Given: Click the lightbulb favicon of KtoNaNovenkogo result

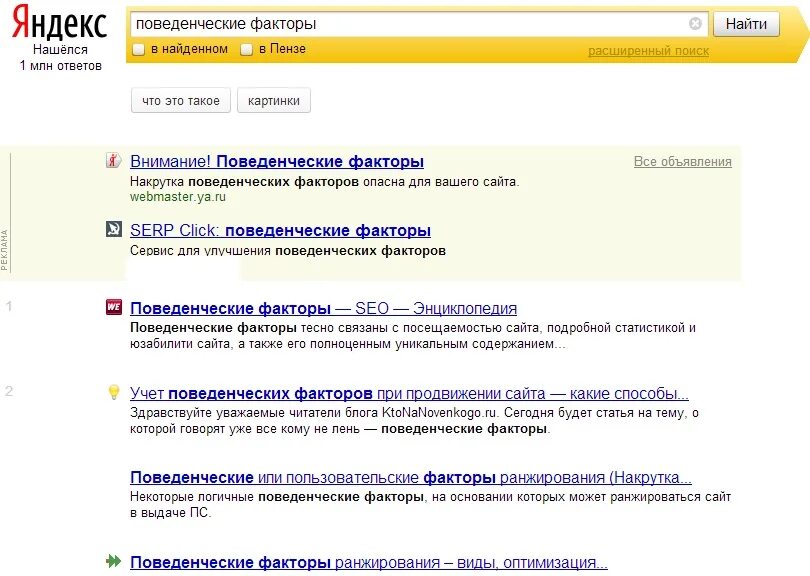Looking at the screenshot, I should pyautogui.click(x=114, y=392).
